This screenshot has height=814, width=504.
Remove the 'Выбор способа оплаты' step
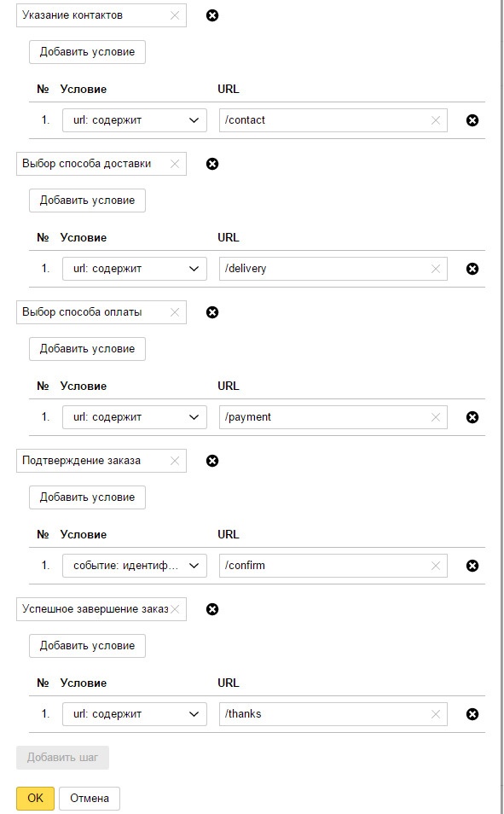[x=212, y=312]
